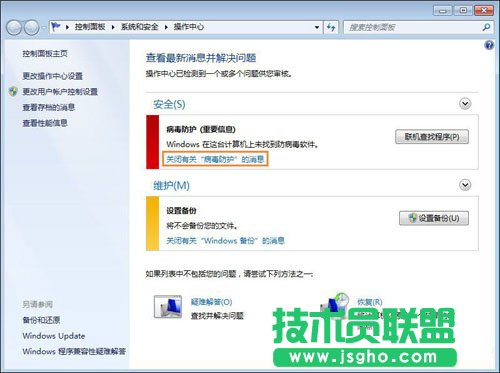The width and height of the screenshot is (500, 373).
Task: Open 备份和还原 link
Action: 41,320
